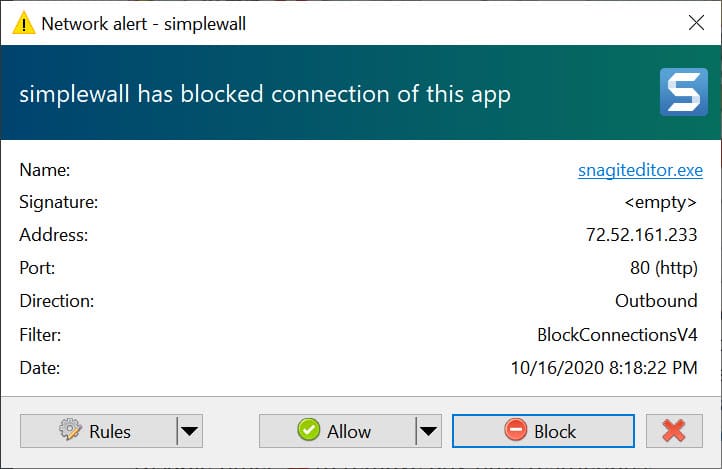Close the Network alert window
This screenshot has height=469, width=722.
pos(696,23)
